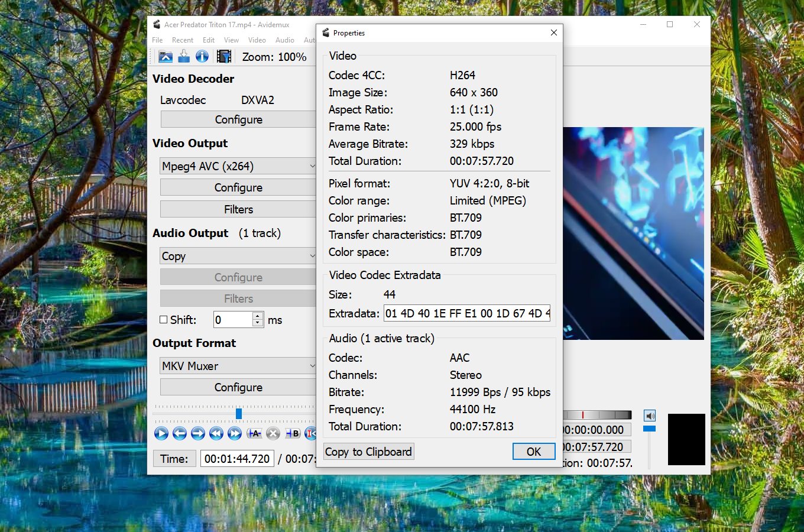Open the File menu

(x=157, y=40)
